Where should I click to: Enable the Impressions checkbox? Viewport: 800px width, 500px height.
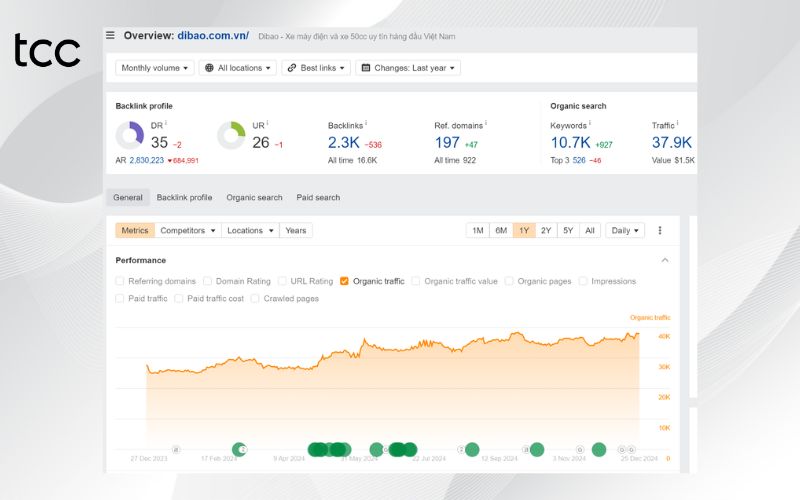[x=583, y=281]
